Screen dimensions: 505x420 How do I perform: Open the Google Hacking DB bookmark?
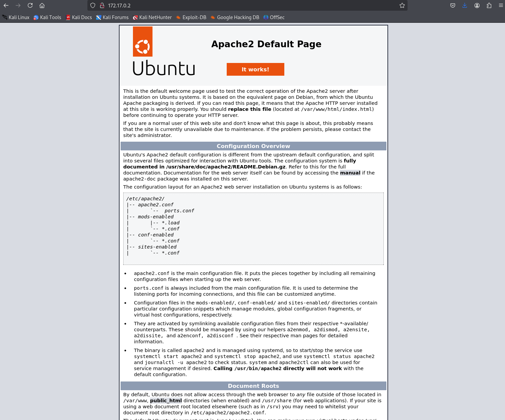pyautogui.click(x=235, y=17)
